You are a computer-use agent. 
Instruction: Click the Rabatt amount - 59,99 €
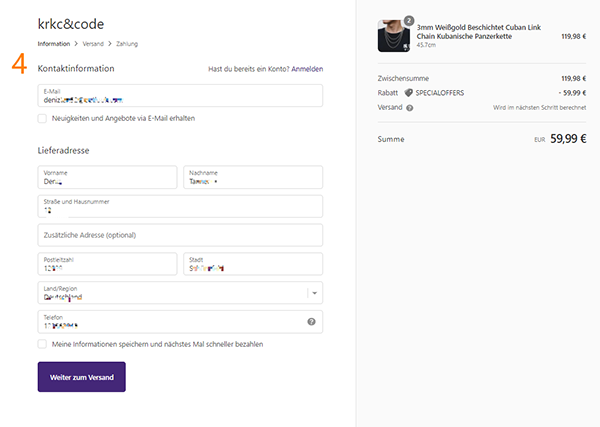click(572, 93)
